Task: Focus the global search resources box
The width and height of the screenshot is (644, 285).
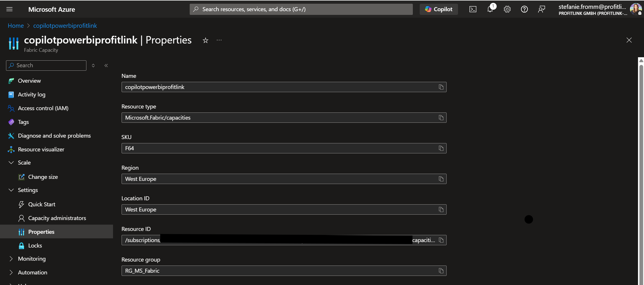Action: click(301, 9)
